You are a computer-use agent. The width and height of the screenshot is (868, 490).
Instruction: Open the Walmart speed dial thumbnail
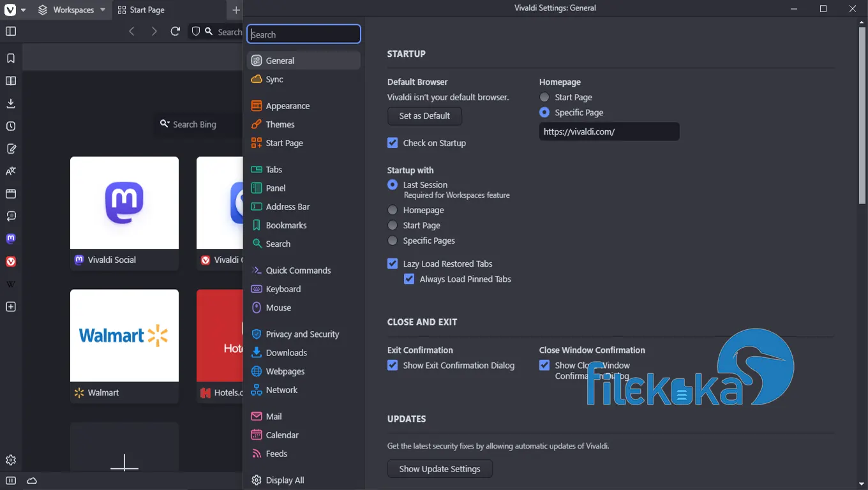[124, 336]
